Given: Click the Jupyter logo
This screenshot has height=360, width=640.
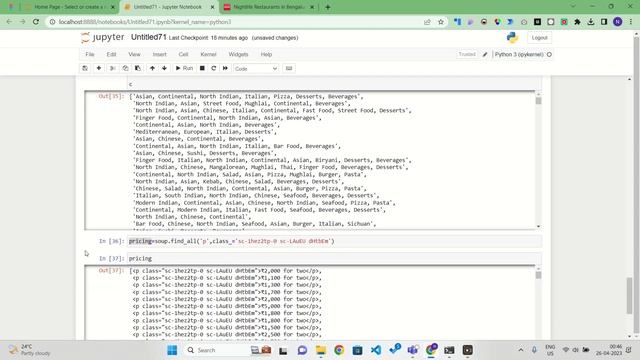Looking at the screenshot, I should tap(103, 37).
